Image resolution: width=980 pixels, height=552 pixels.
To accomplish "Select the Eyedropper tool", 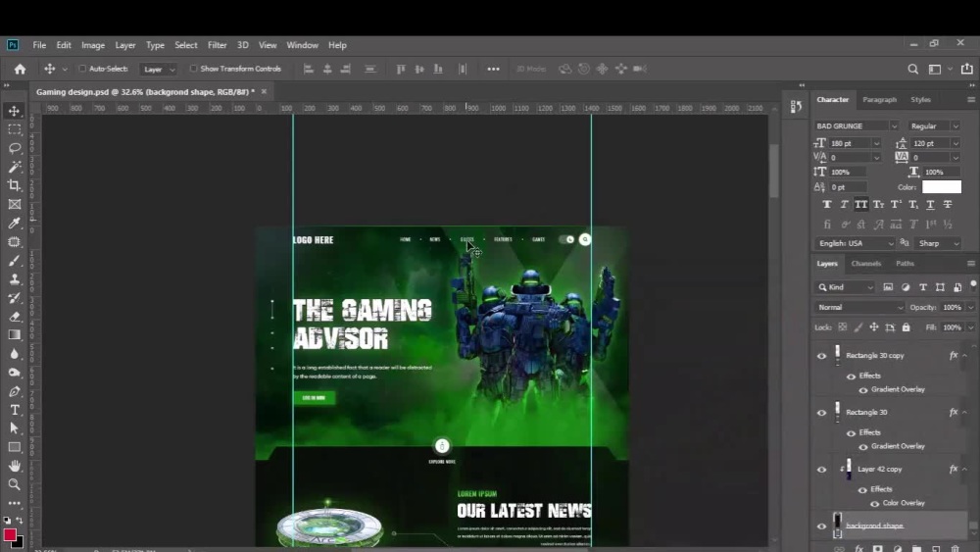I will click(x=15, y=224).
